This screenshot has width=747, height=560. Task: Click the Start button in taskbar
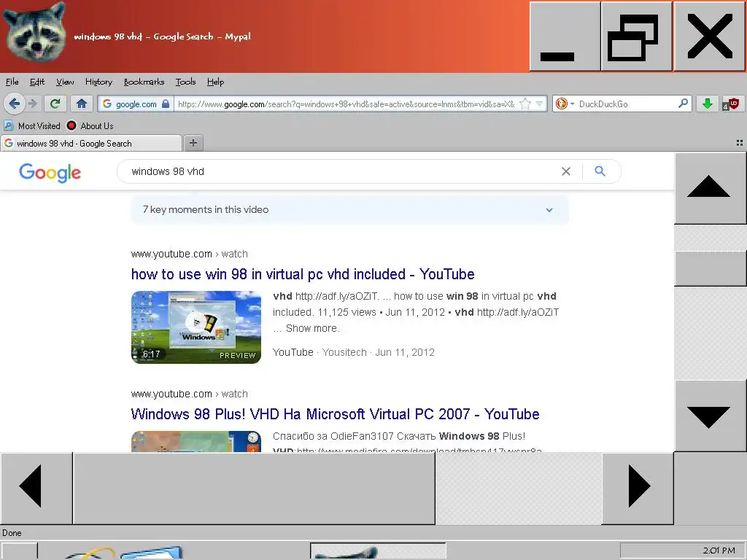19,551
